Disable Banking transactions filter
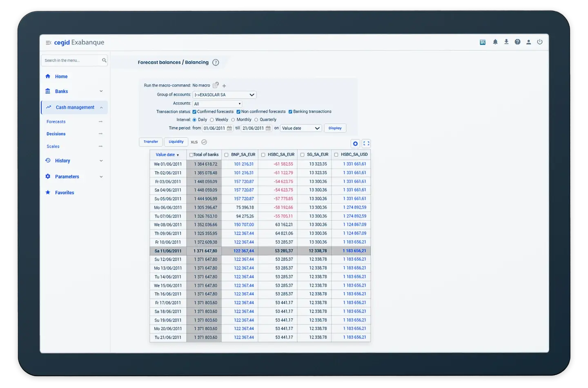The height and width of the screenshot is (388, 588). [x=290, y=111]
